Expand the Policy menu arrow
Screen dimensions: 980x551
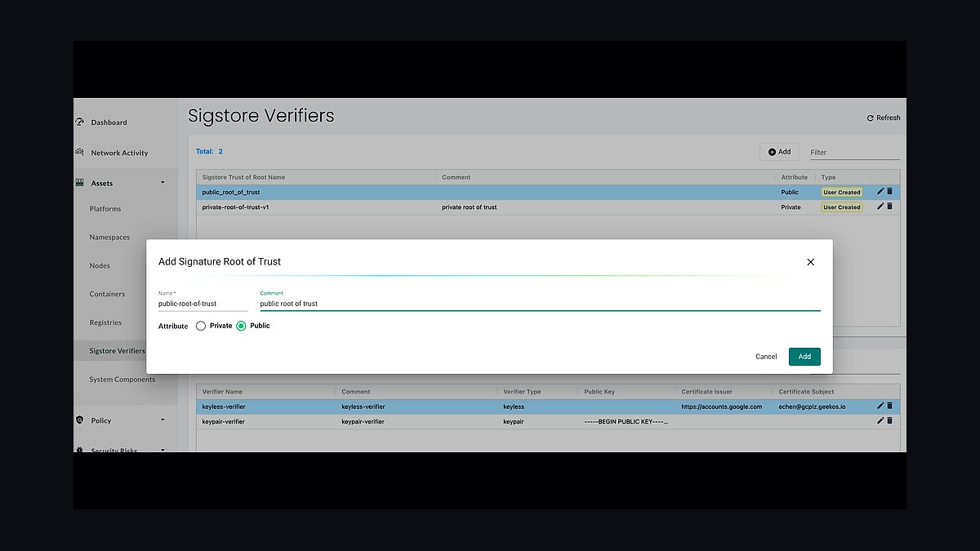[163, 420]
